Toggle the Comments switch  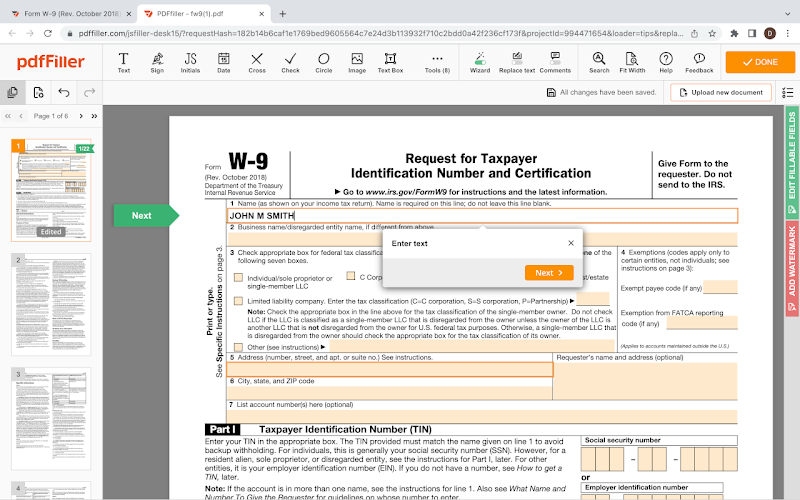tap(555, 62)
